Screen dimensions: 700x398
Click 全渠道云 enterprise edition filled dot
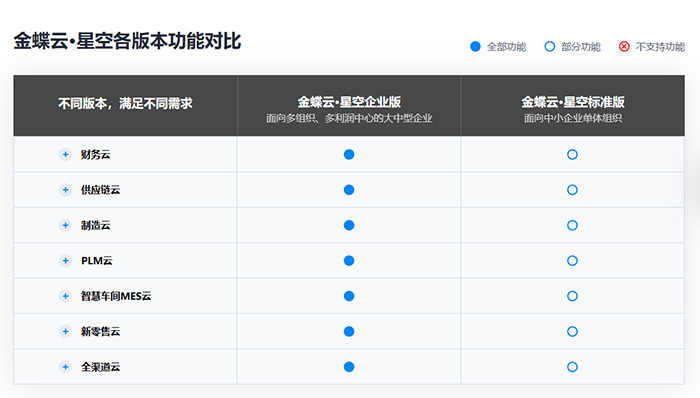349,367
